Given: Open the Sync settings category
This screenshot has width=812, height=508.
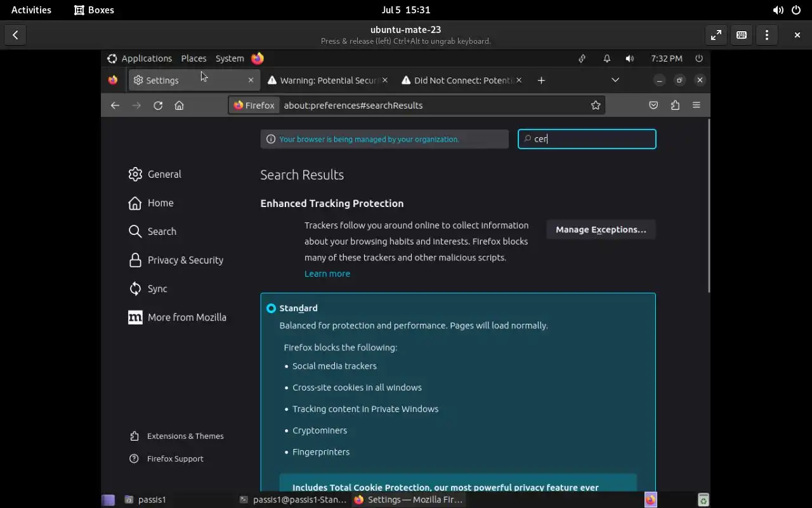Looking at the screenshot, I should point(148,288).
